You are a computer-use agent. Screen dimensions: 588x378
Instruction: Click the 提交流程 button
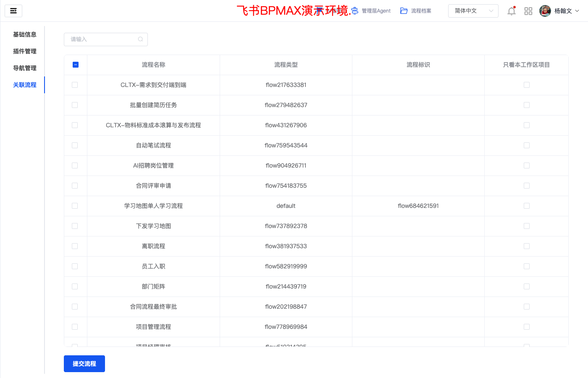[x=84, y=364]
